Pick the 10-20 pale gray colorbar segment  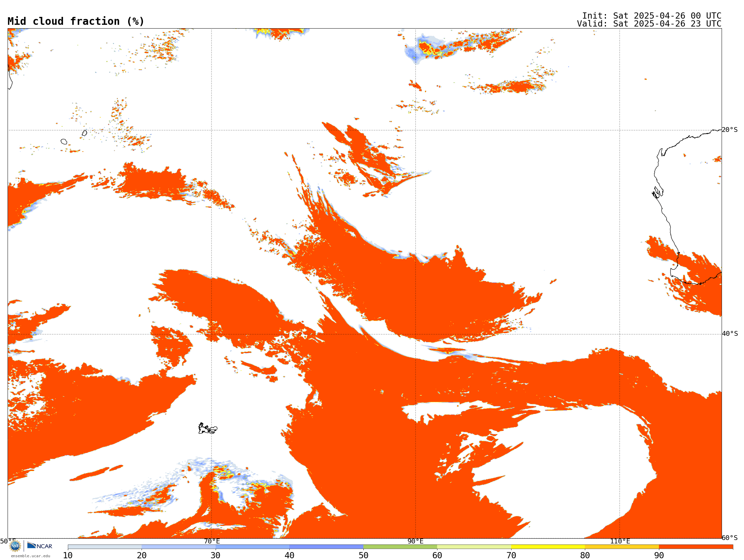coord(105,547)
